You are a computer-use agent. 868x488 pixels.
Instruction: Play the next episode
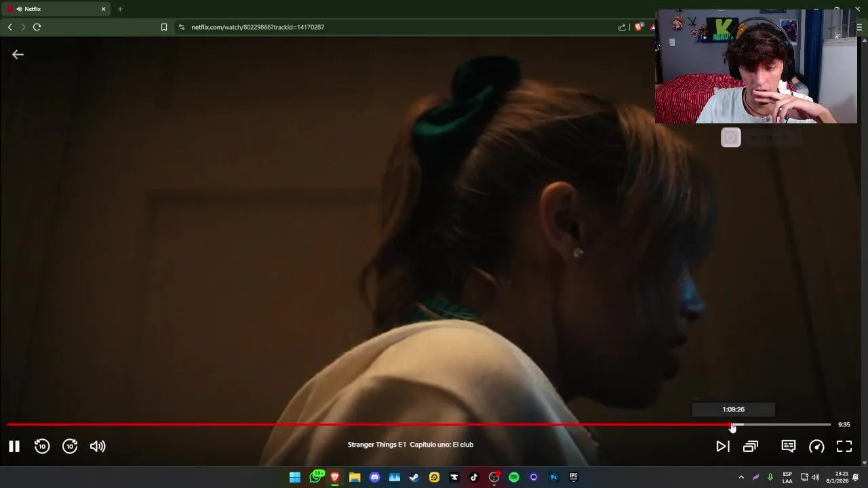[x=723, y=446]
